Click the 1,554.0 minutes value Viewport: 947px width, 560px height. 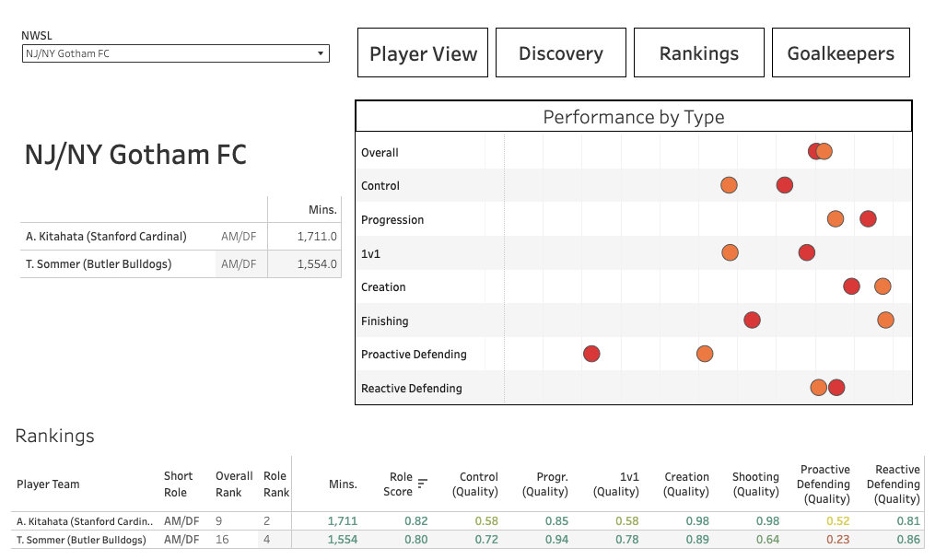click(x=317, y=264)
